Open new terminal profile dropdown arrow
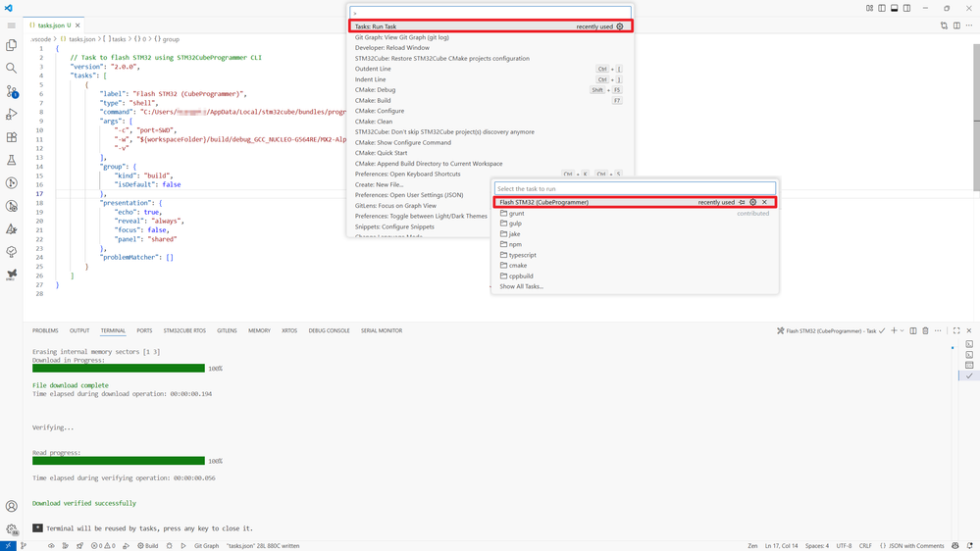Screen dimensions: 980x551 [x=902, y=330]
